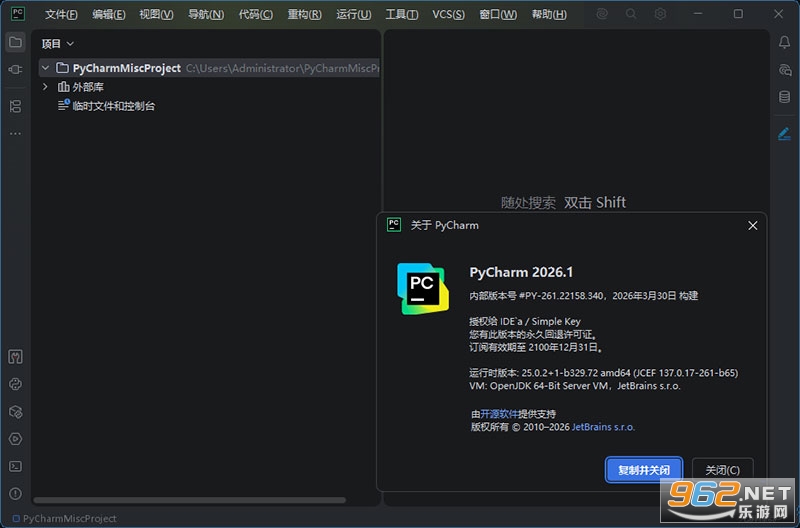Select the PyCharmMiscProject root folder row
This screenshot has height=528, width=800.
[x=209, y=68]
